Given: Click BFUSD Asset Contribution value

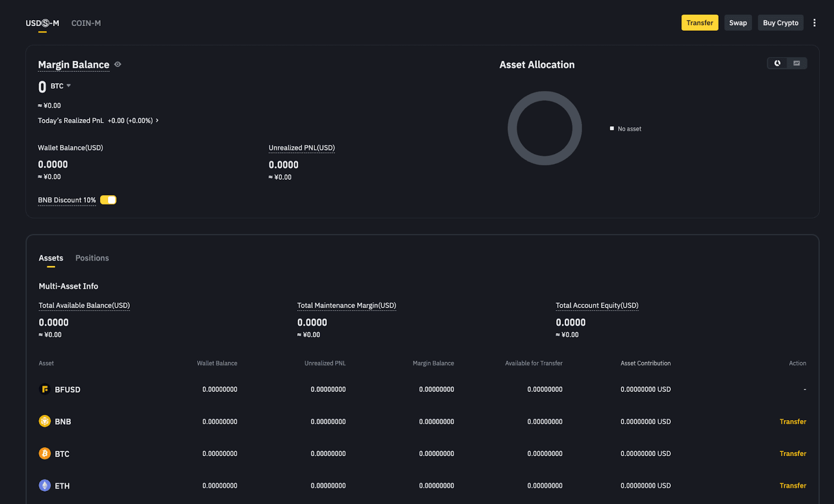Looking at the screenshot, I should [645, 389].
